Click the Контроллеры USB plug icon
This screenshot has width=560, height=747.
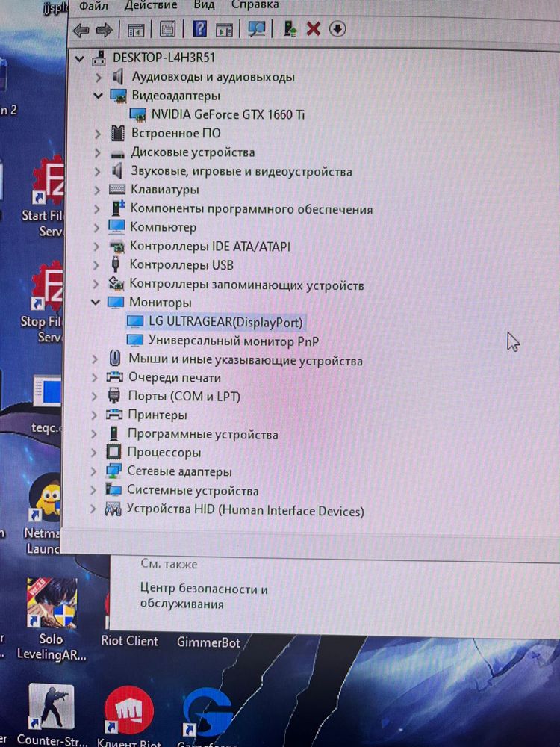pos(116,265)
